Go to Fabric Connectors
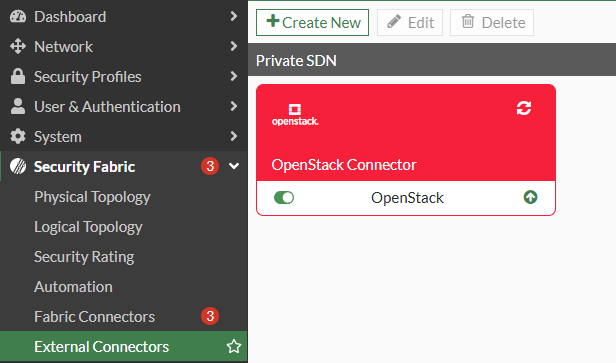 (x=95, y=317)
